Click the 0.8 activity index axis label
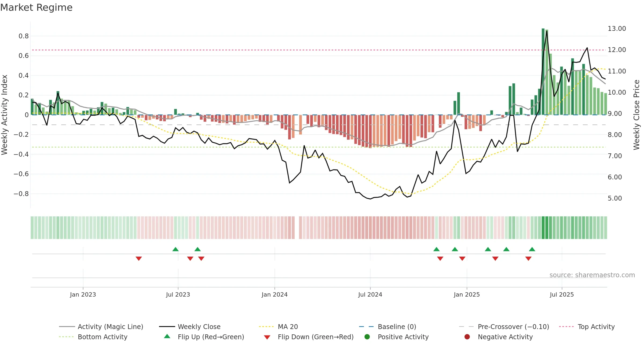This screenshot has height=362, width=644. [x=24, y=36]
